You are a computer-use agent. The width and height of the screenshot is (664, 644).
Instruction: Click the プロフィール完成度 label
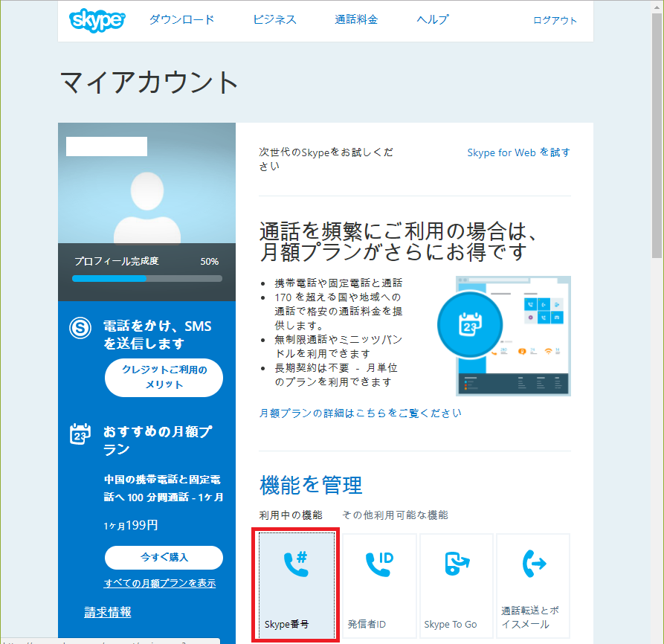117,261
